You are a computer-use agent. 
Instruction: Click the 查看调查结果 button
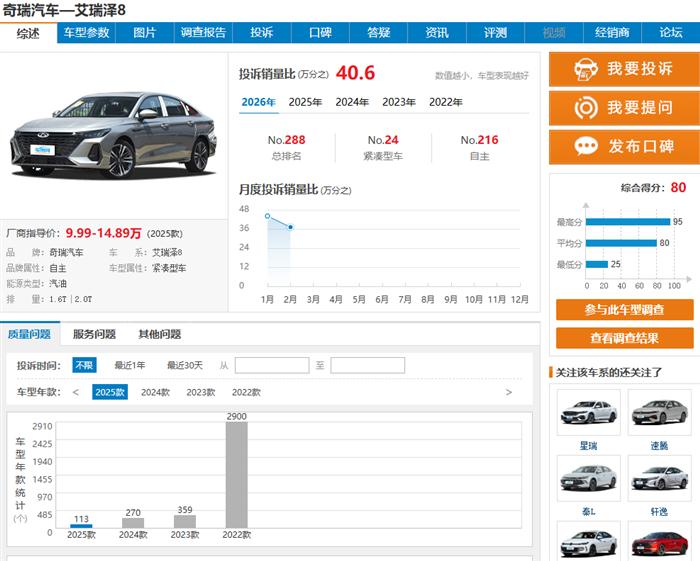(624, 338)
